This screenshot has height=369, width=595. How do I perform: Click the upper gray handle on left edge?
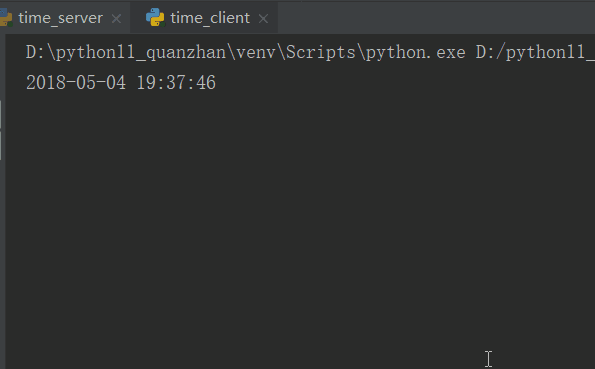(x=0, y=114)
